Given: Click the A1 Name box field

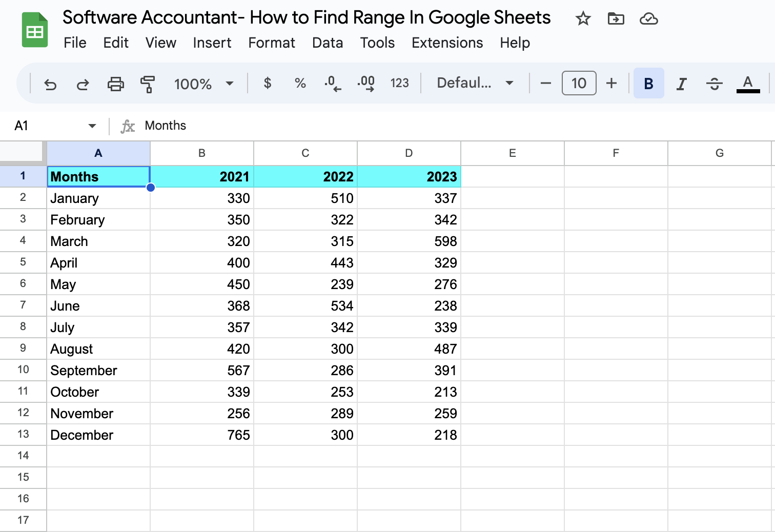Looking at the screenshot, I should (46, 126).
